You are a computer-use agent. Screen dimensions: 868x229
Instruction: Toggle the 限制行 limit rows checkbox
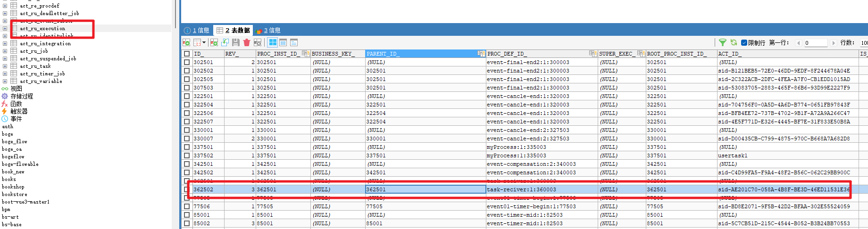tap(744, 43)
